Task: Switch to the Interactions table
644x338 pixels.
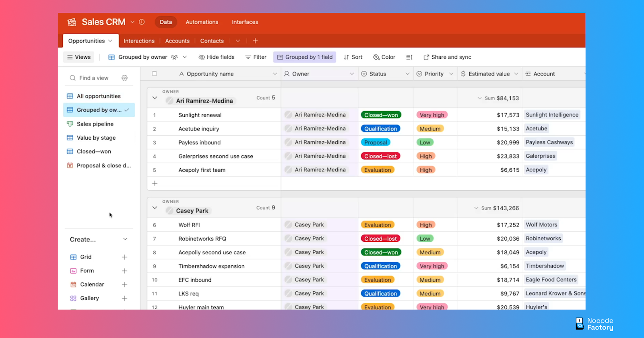Action: click(139, 41)
